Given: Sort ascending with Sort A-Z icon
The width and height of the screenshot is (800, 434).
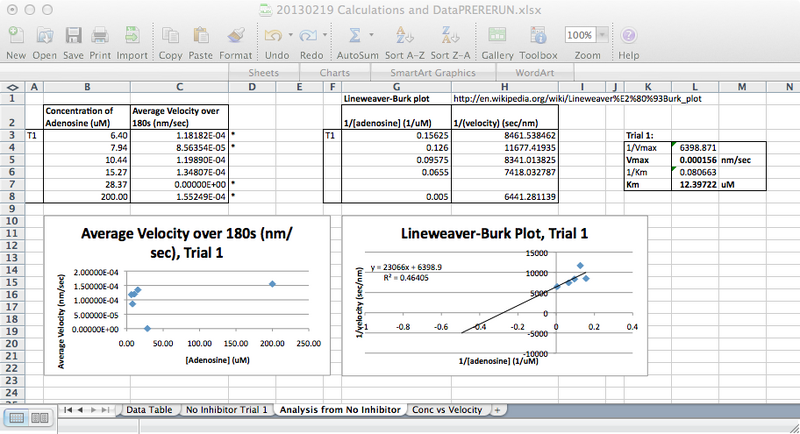Looking at the screenshot, I should (x=405, y=36).
